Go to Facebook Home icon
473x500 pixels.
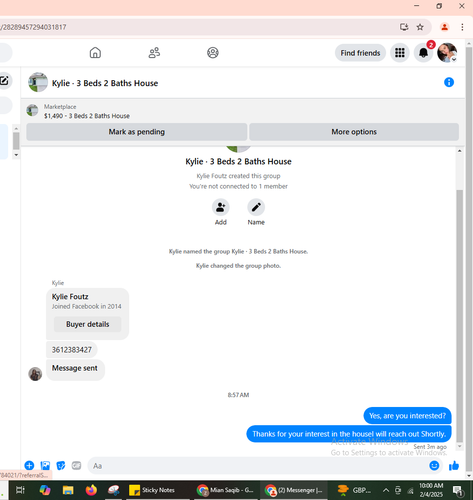coord(95,53)
